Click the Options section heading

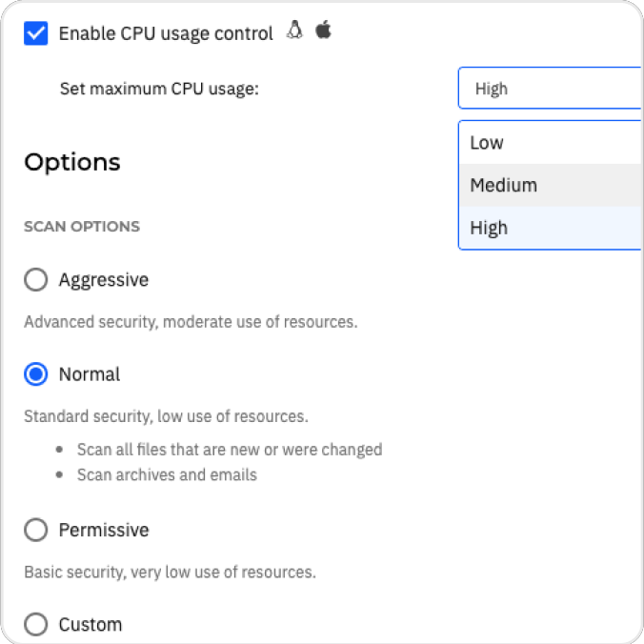[72, 163]
